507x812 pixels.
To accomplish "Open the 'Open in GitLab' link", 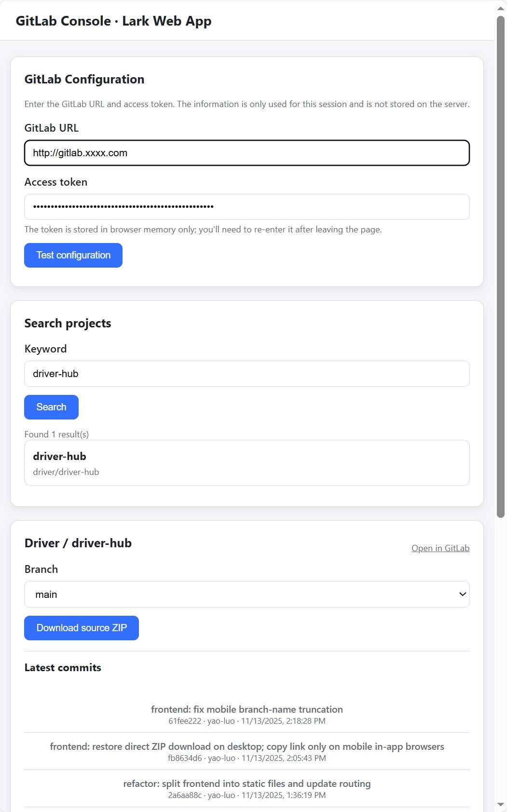I will [x=440, y=548].
